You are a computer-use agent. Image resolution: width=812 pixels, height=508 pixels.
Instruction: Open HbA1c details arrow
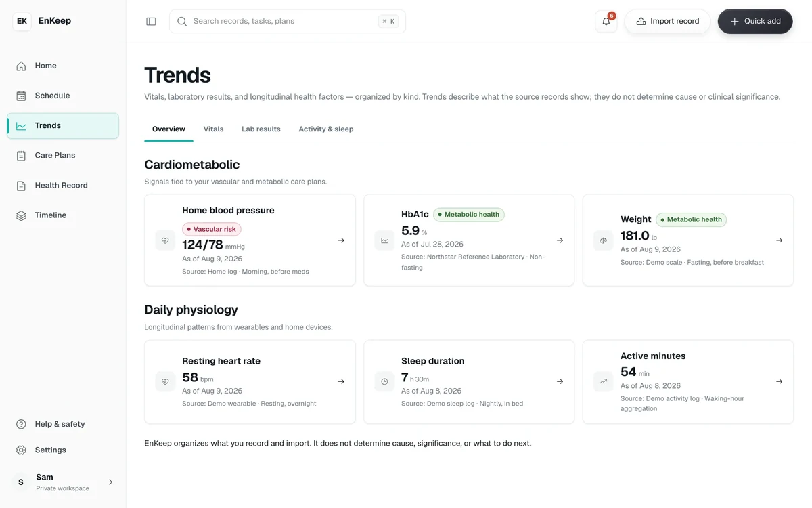(560, 240)
